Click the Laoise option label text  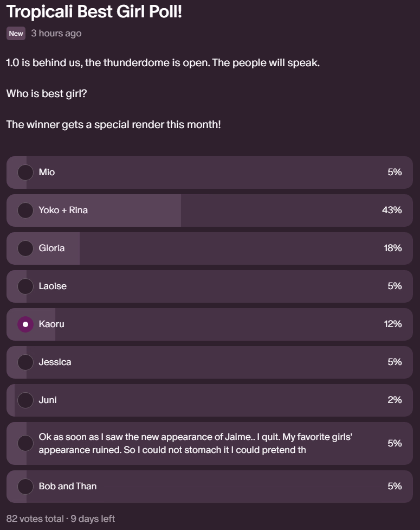point(53,286)
